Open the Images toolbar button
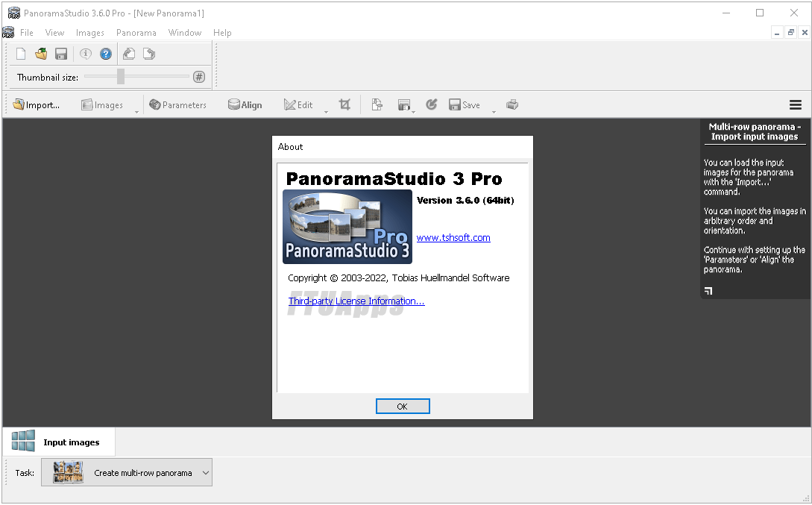Image resolution: width=812 pixels, height=505 pixels. [x=102, y=104]
